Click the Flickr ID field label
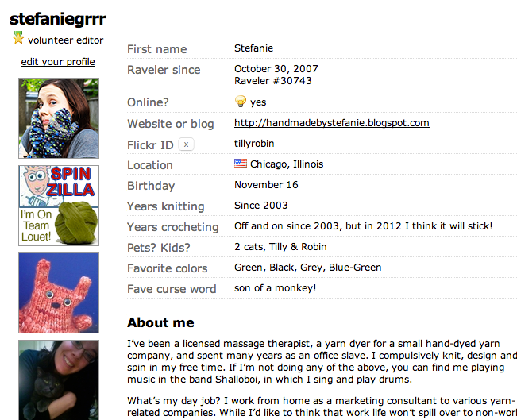Image resolution: width=517 pixels, height=420 pixels. point(150,144)
